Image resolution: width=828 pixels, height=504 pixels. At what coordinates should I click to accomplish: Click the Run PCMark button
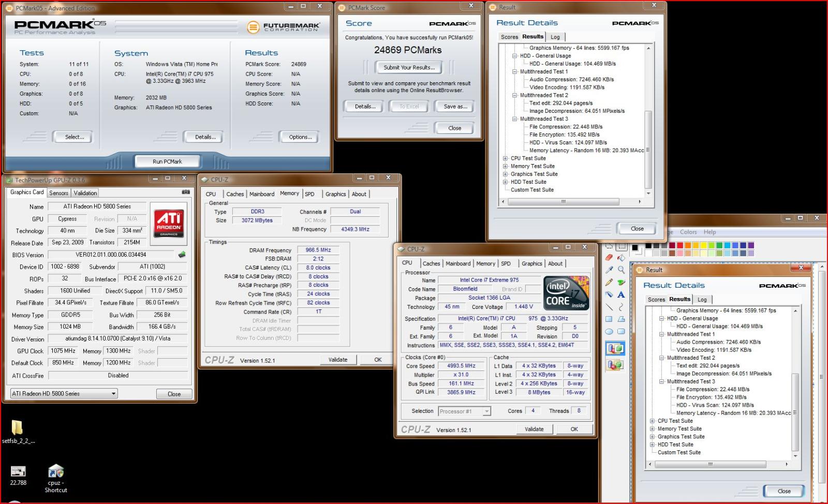tap(167, 161)
